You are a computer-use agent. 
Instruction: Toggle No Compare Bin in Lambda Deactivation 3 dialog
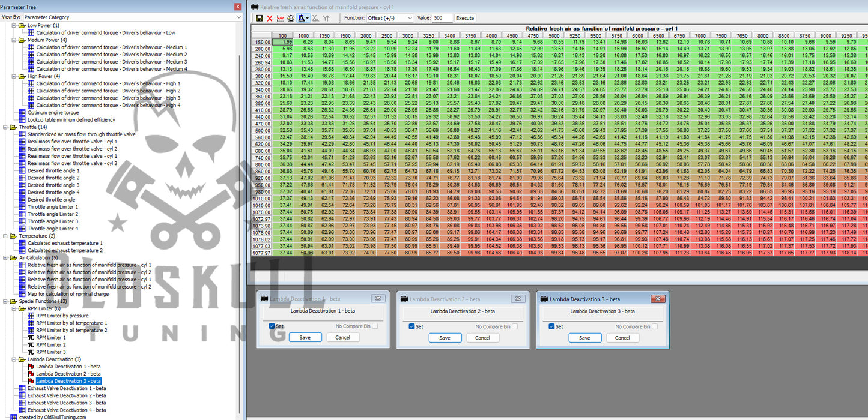655,326
